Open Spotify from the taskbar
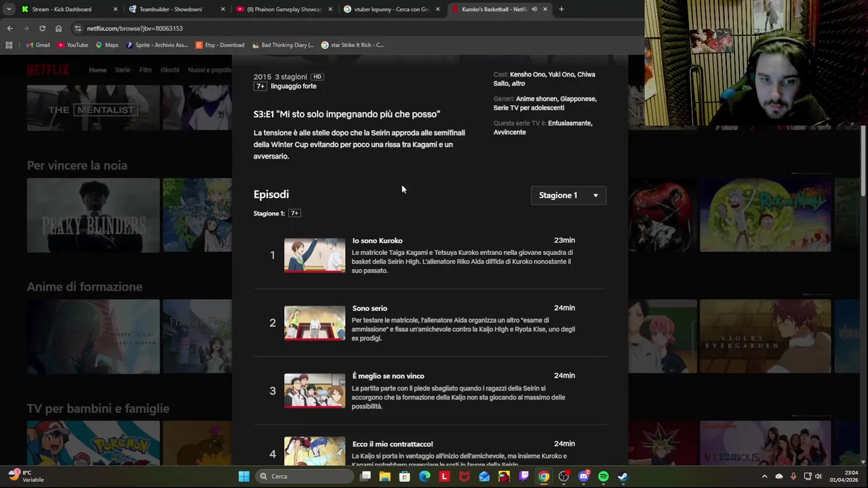The image size is (868, 488). (604, 476)
